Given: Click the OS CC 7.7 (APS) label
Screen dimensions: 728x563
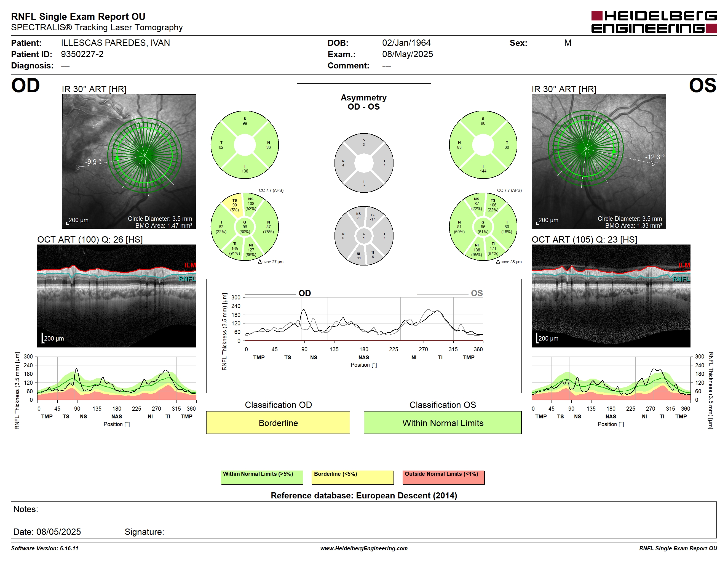Looking at the screenshot, I should (x=509, y=190).
